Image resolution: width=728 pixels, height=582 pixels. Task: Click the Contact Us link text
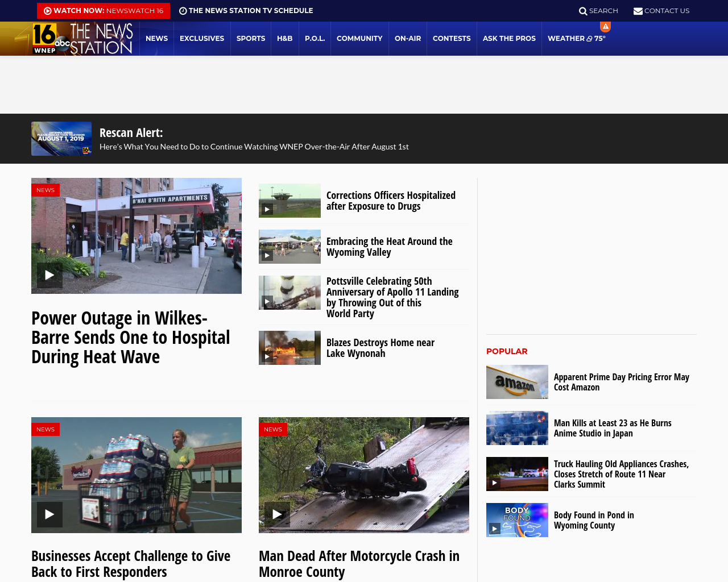[667, 11]
